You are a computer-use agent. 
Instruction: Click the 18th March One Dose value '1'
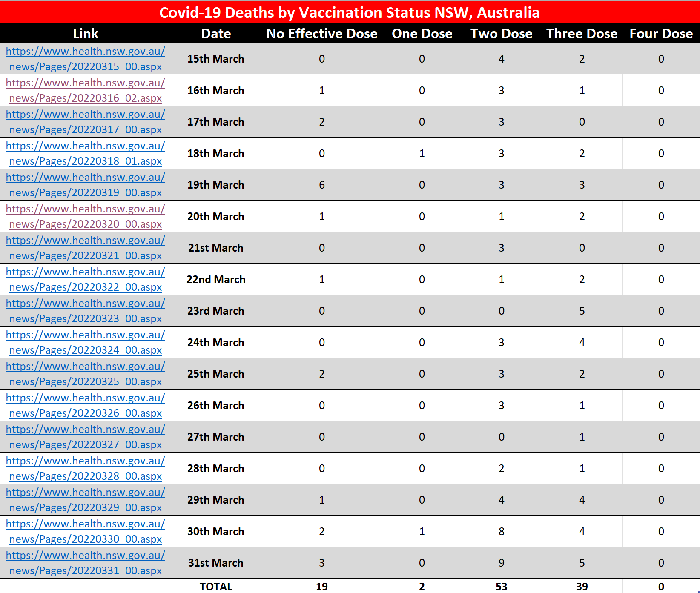[x=422, y=153]
